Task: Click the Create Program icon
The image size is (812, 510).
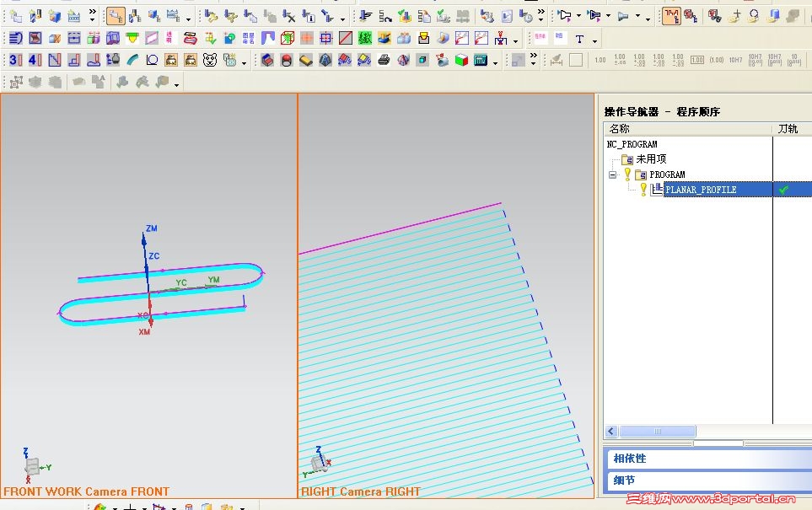Action: pos(16,17)
